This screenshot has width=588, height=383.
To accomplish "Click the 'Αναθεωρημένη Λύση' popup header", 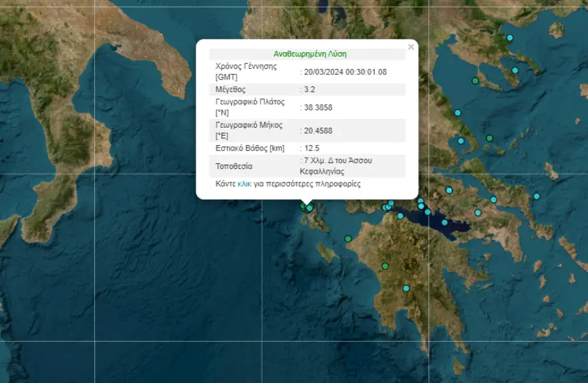I will (x=310, y=53).
